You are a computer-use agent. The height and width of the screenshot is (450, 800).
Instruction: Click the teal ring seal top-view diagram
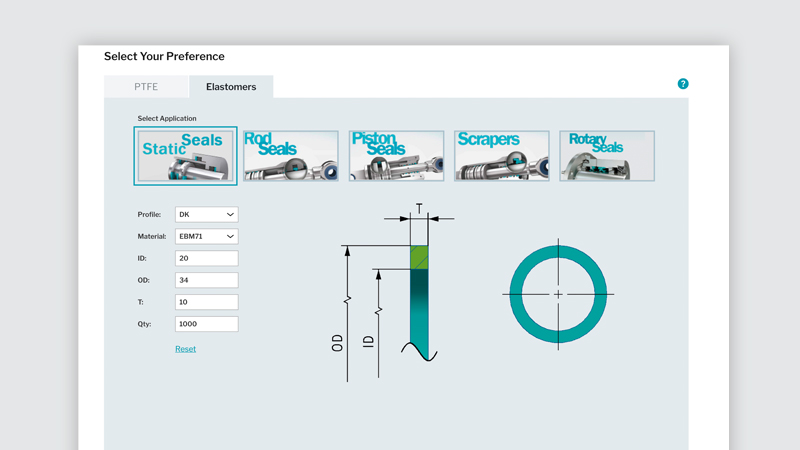click(x=558, y=294)
